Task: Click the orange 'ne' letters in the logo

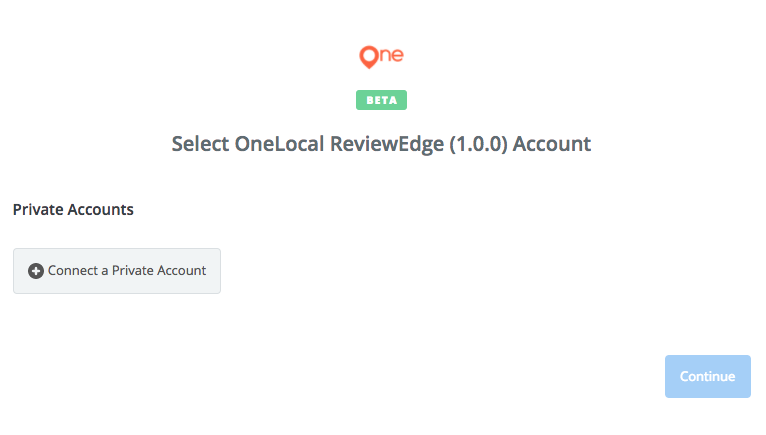Action: click(392, 55)
